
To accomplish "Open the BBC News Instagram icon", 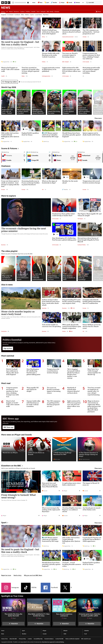I will pos(6,587).
